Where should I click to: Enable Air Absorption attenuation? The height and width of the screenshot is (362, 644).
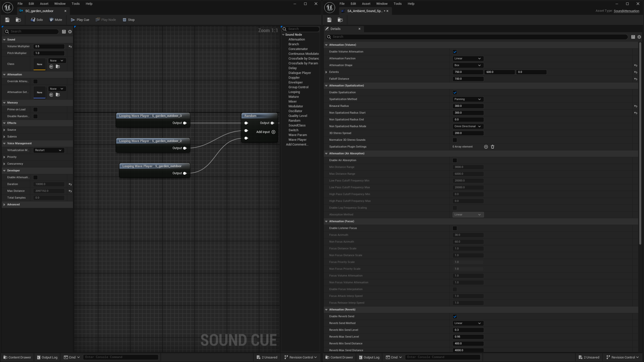click(455, 160)
